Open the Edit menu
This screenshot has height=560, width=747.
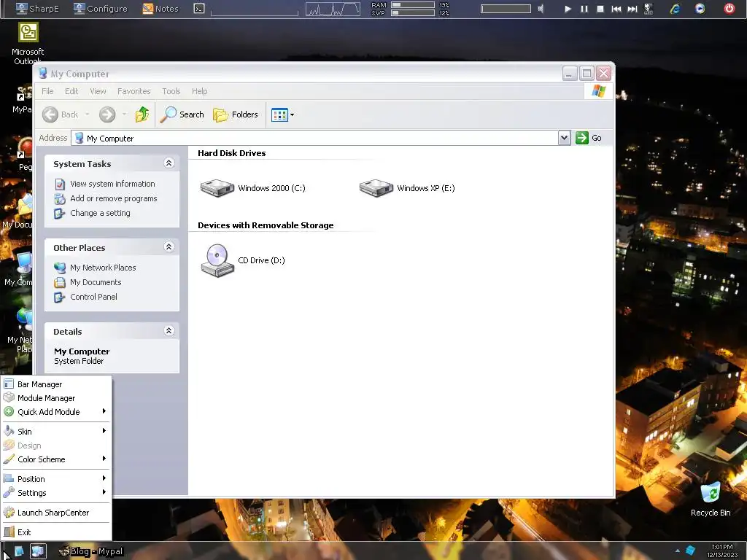click(71, 91)
